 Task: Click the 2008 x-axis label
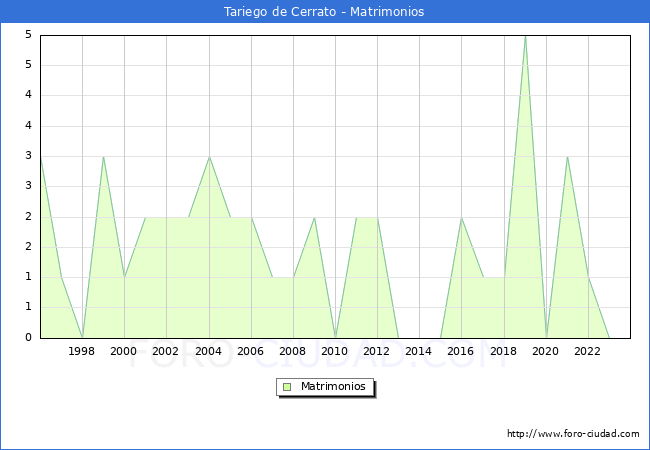coord(293,351)
